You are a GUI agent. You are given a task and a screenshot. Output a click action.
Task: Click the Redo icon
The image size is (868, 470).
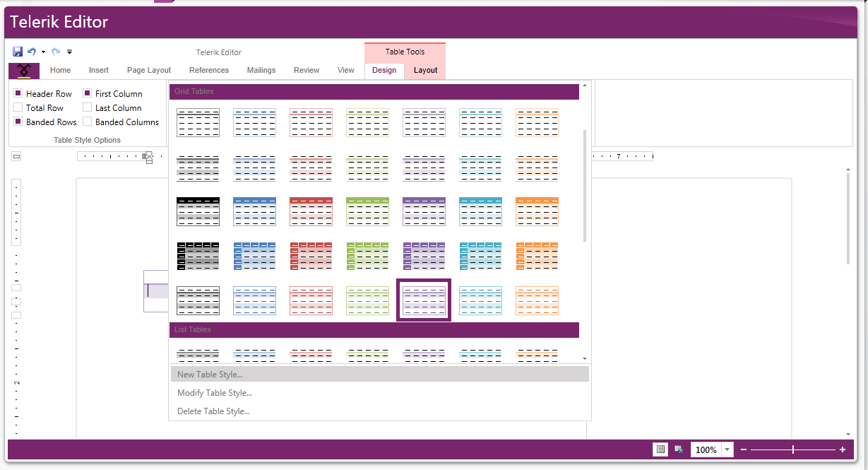coord(55,51)
